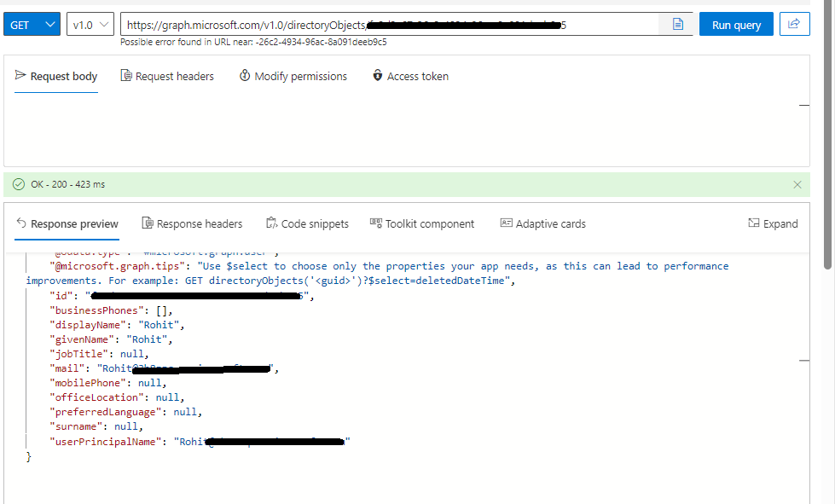The image size is (835, 504).
Task: Click the Access token lock icon
Action: coord(377,76)
